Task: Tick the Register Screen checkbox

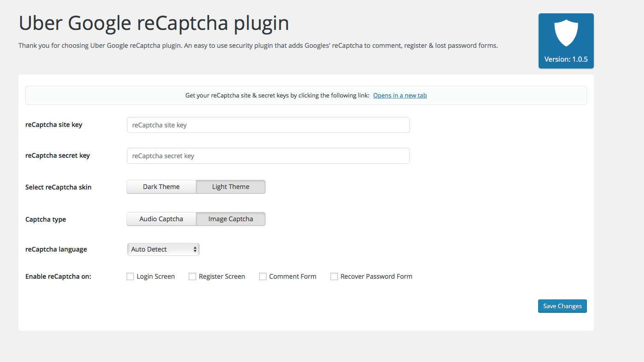Action: click(192, 276)
